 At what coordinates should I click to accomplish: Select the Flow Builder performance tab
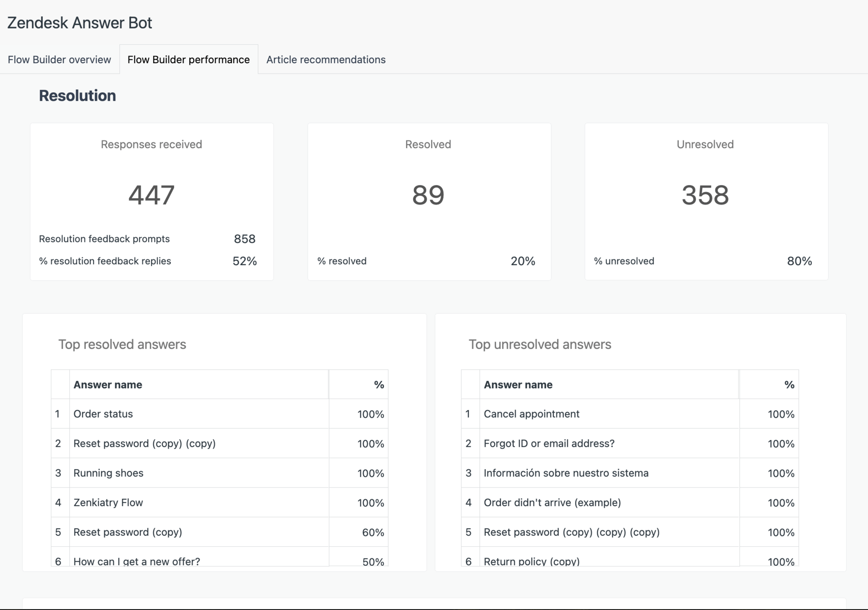point(188,60)
